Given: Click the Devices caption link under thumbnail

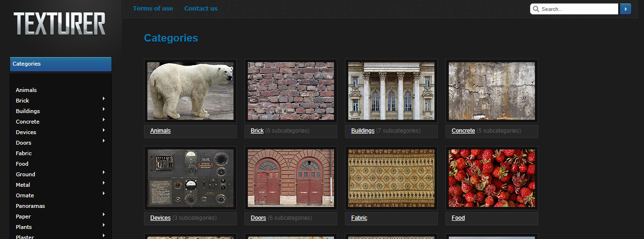Looking at the screenshot, I should 160,218.
